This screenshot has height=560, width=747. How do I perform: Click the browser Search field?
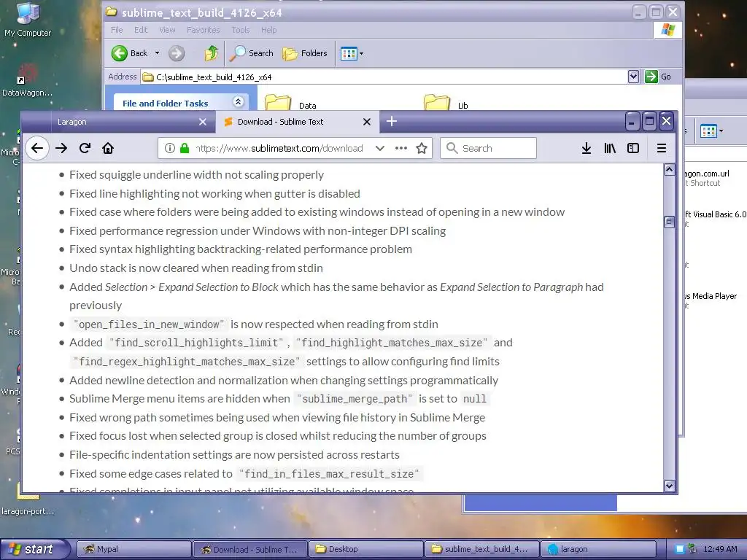tap(488, 148)
